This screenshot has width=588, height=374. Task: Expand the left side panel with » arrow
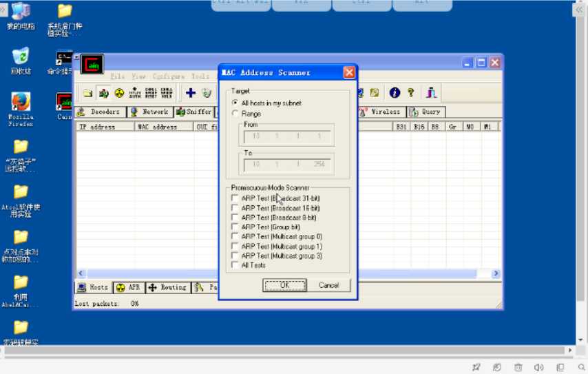point(3,10)
